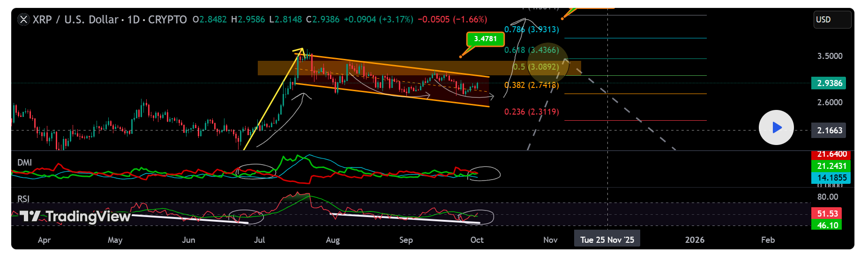Click the current price tag 2.9386

click(x=829, y=83)
